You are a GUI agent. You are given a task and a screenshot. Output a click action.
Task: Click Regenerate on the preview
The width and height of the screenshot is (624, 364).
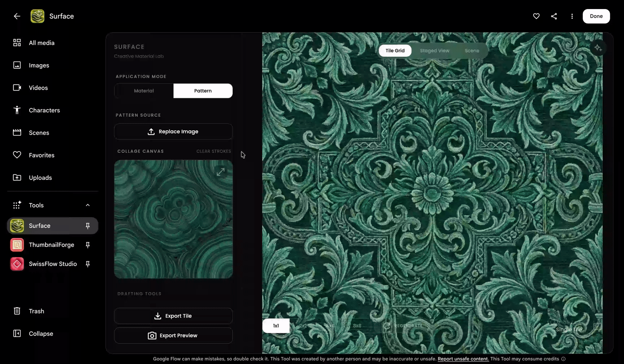(403, 326)
